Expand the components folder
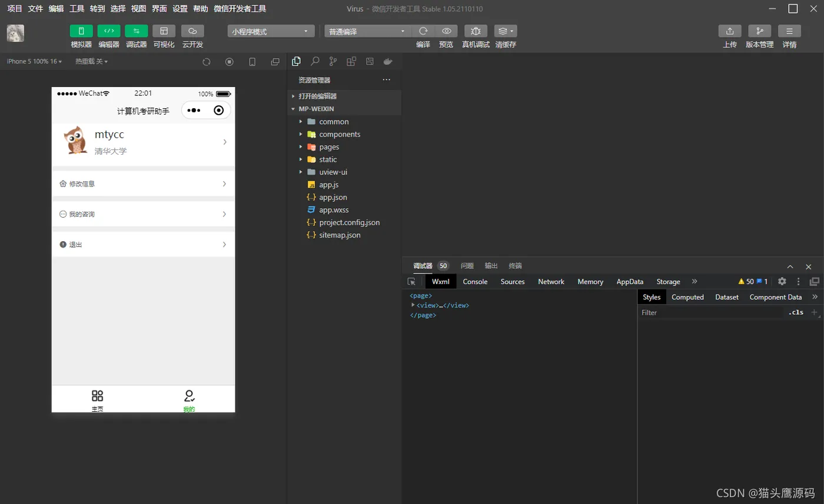824x504 pixels. click(x=344, y=134)
